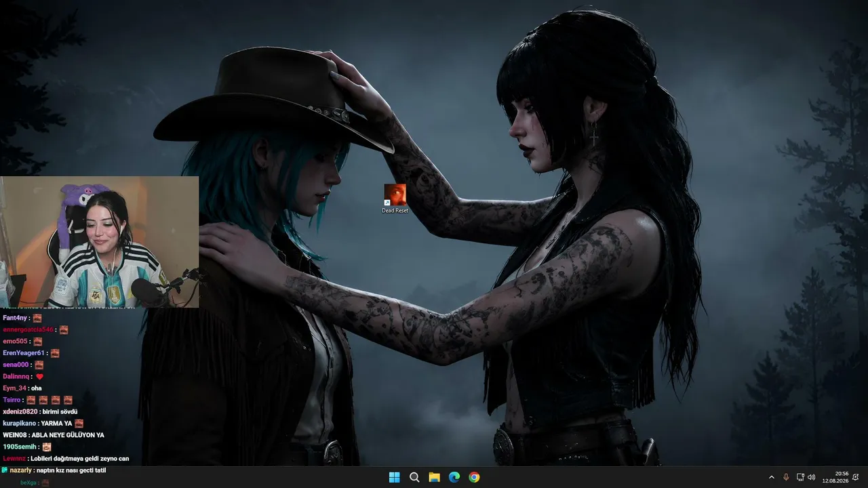The height and width of the screenshot is (488, 868).
Task: Click username xdeniz0820 in chat
Action: [20, 412]
